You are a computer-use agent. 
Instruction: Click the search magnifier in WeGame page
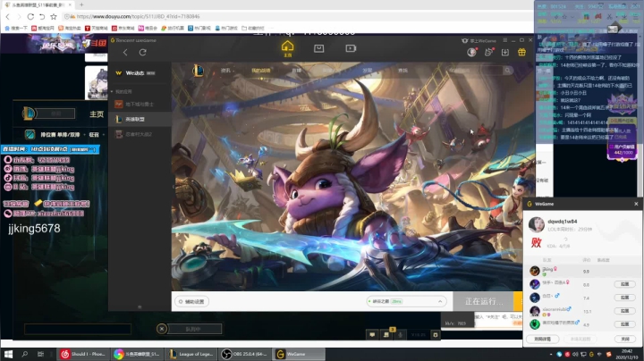(508, 71)
